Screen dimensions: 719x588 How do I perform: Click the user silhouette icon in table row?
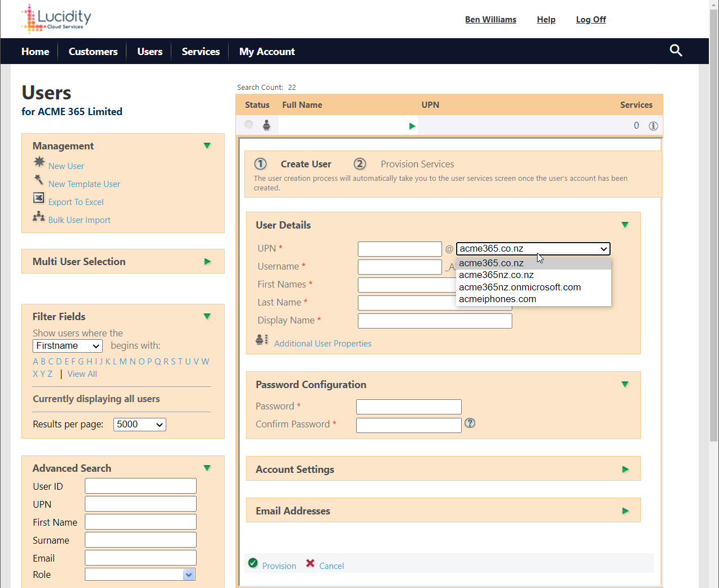[267, 125]
